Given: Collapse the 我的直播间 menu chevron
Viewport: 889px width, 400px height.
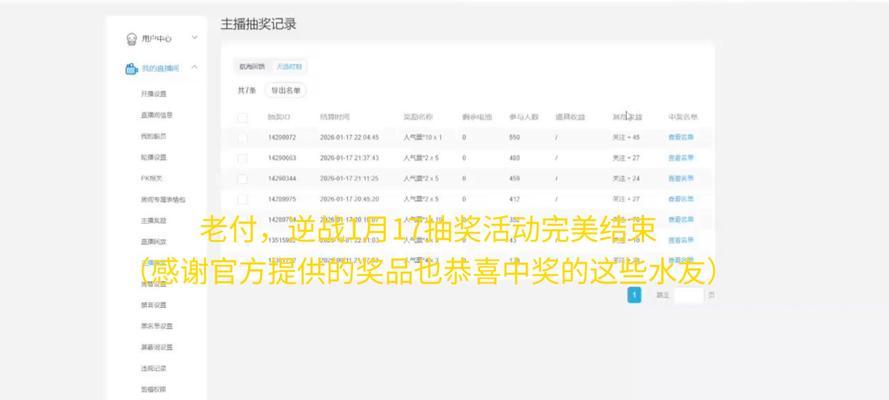Looking at the screenshot, I should click(194, 67).
